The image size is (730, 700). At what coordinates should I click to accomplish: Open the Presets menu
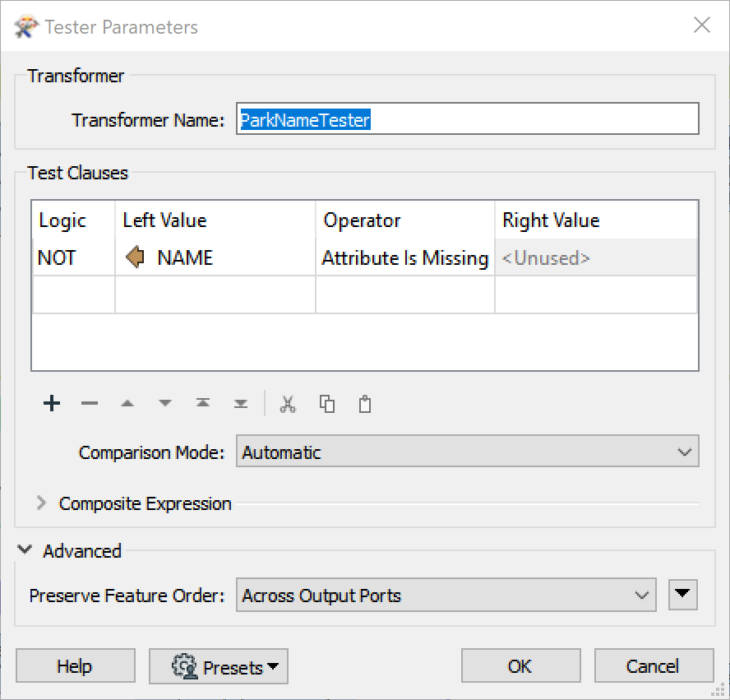click(x=218, y=665)
